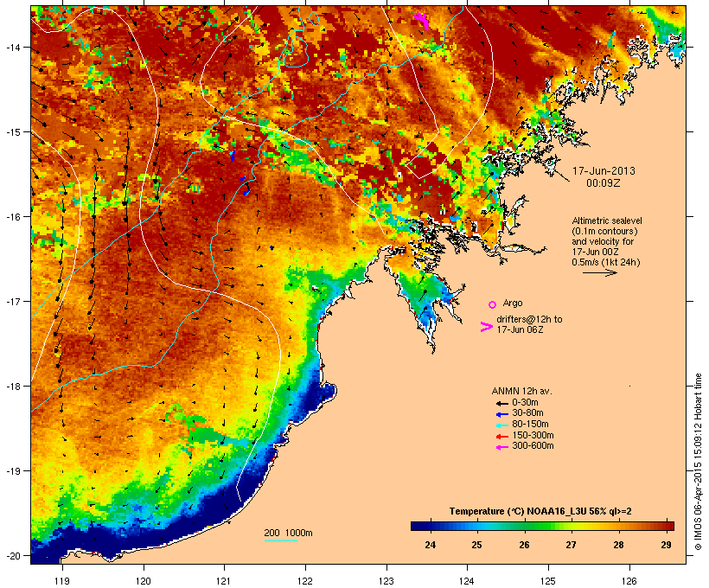Click the latitude axis label -19

click(13, 471)
